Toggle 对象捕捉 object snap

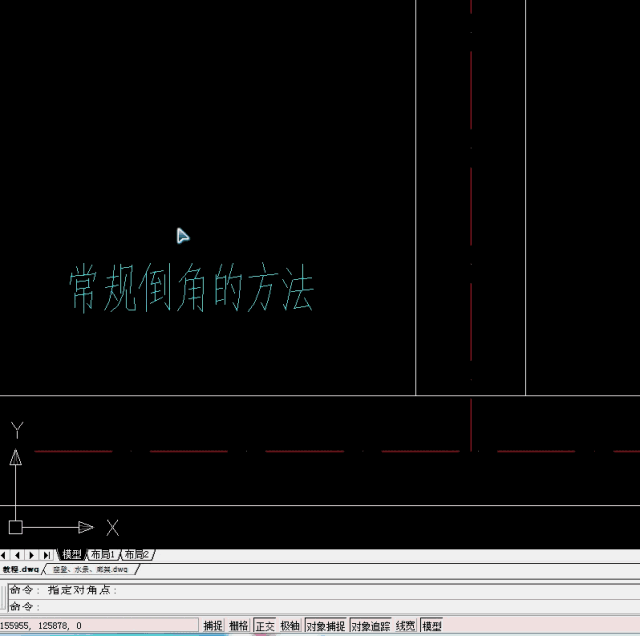(326, 626)
